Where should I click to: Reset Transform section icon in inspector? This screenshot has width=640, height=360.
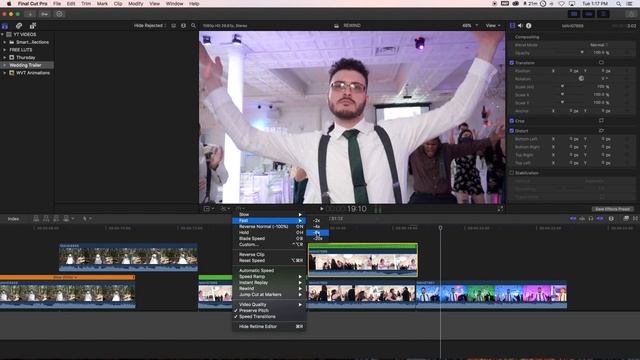[x=601, y=63]
